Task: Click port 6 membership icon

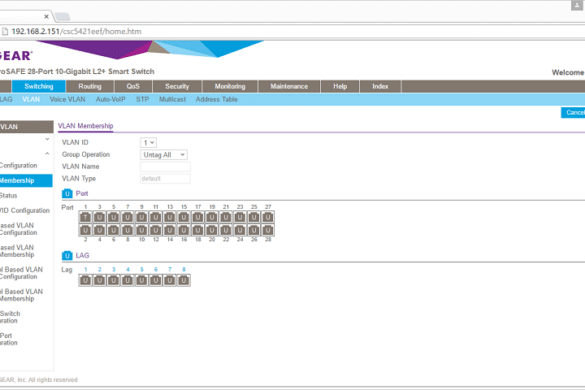Action: click(x=113, y=230)
